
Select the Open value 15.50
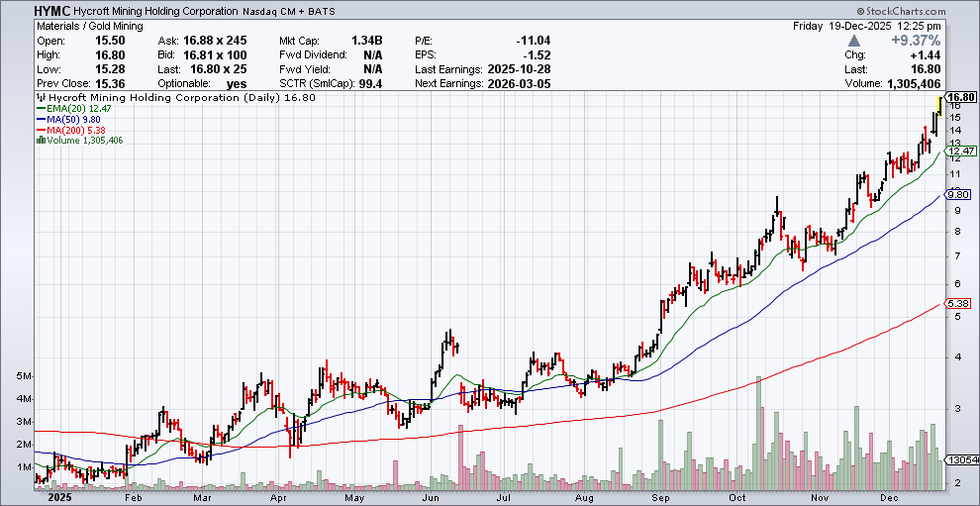[111, 41]
